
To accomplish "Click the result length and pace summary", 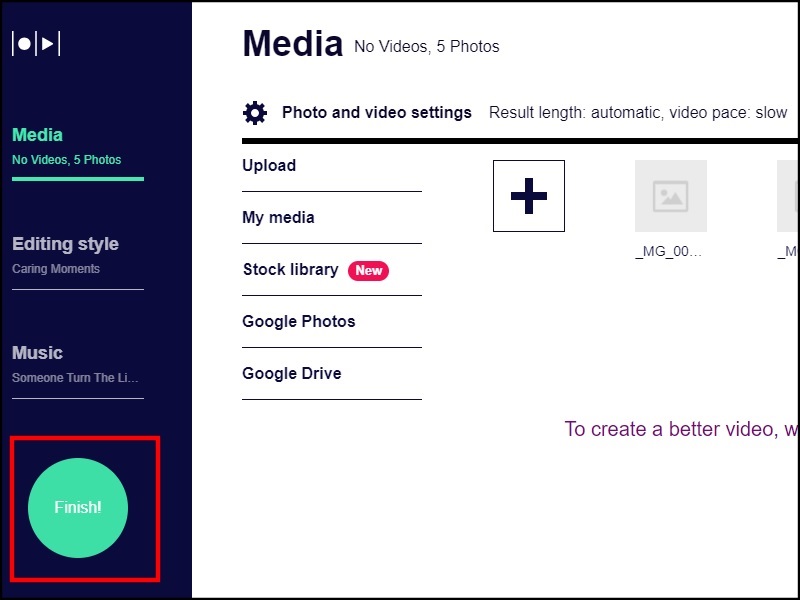I will point(638,113).
